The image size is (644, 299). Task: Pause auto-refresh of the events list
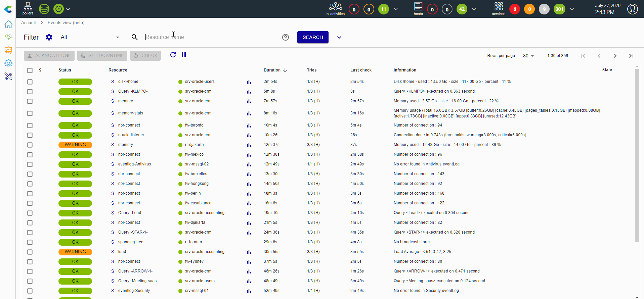184,55
